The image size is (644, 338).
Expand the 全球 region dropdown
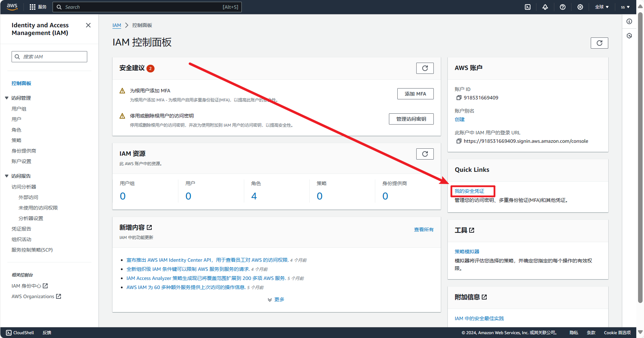(602, 7)
